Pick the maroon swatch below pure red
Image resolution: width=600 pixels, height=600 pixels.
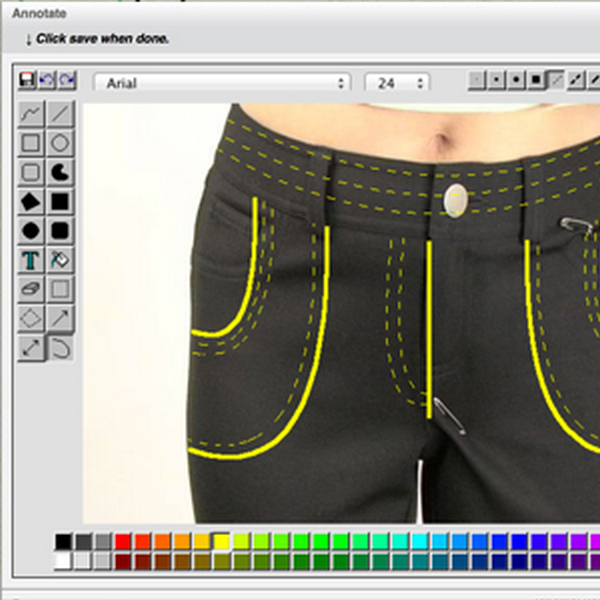click(123, 561)
